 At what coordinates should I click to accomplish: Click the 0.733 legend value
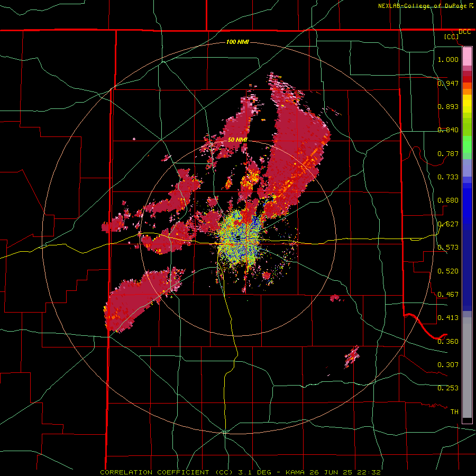tap(448, 177)
